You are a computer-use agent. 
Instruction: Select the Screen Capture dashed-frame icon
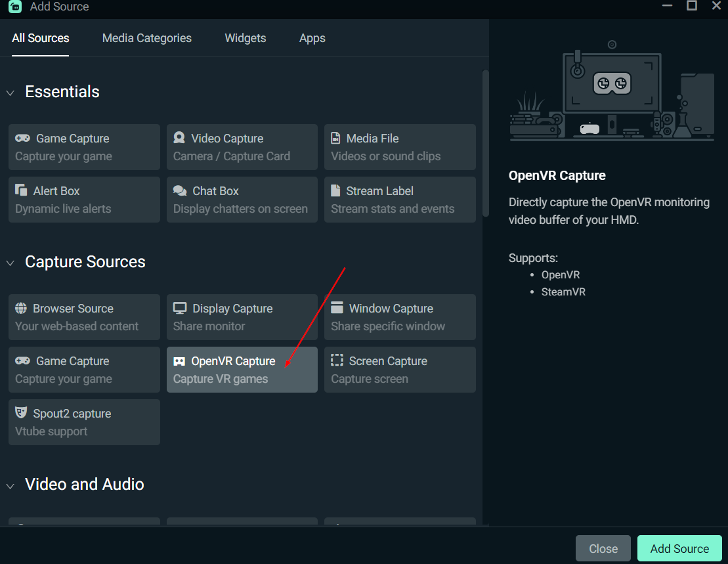(x=337, y=360)
